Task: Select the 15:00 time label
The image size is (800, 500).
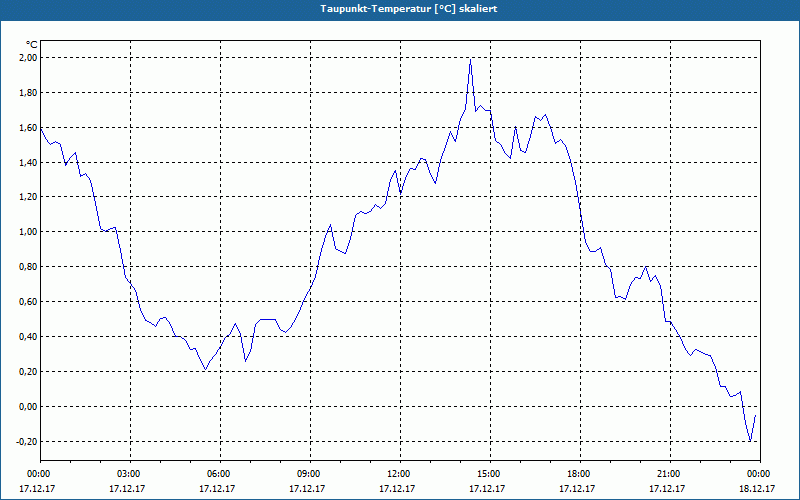Action: [490, 474]
